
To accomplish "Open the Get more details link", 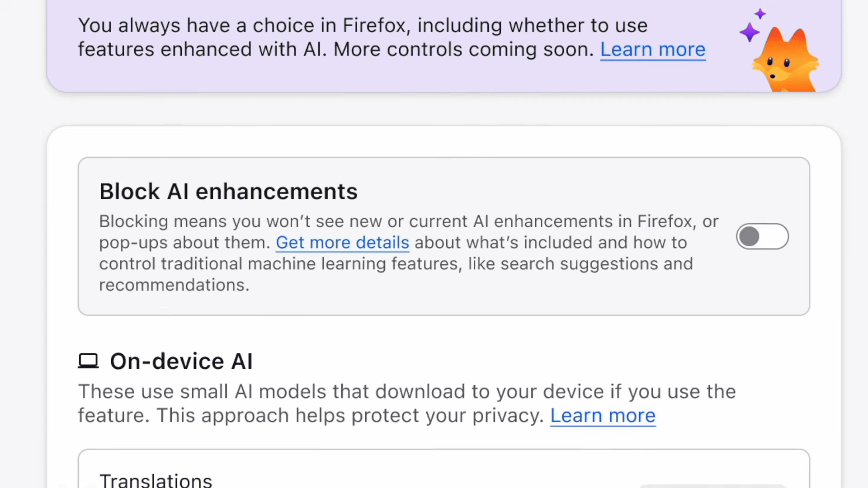I will click(342, 243).
